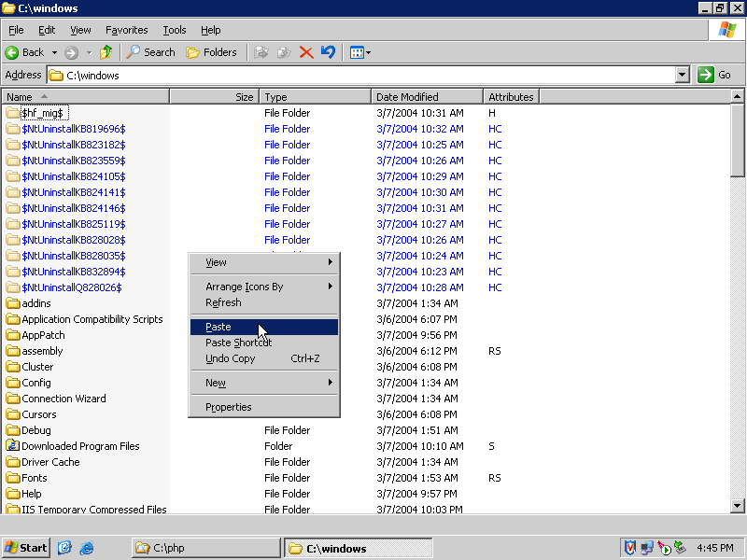The height and width of the screenshot is (560, 747).
Task: Click the Views icon in the toolbar
Action: point(357,52)
